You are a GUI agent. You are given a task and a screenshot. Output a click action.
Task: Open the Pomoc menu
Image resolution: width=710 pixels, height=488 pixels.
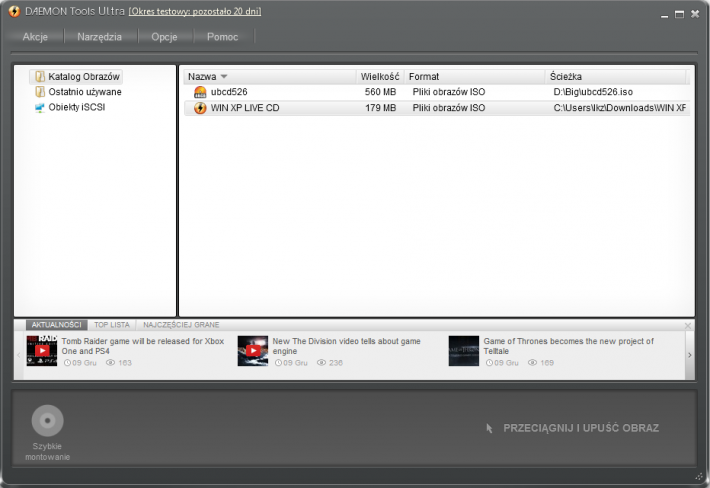tap(222, 37)
